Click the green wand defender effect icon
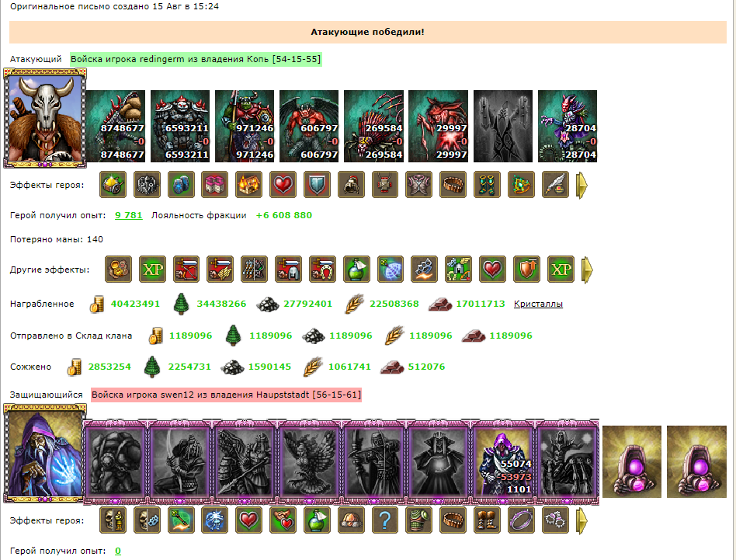The image size is (736, 560). click(181, 520)
